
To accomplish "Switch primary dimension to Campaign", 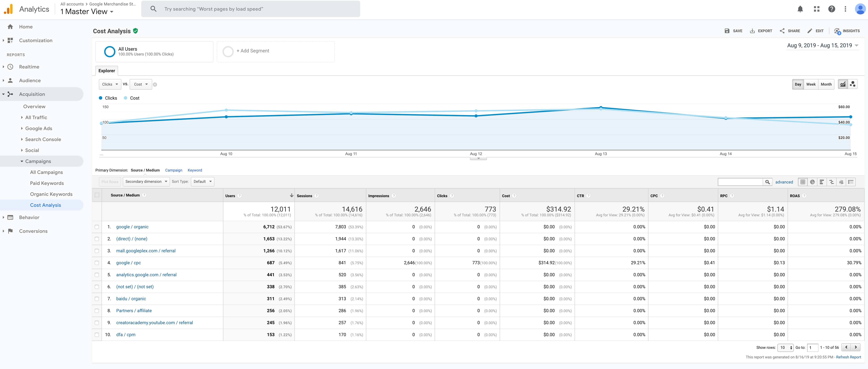I will [174, 170].
